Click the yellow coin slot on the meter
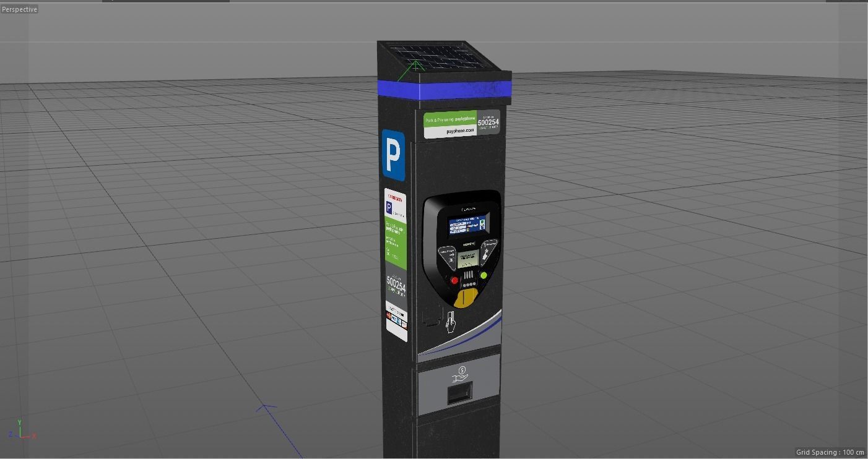 (467, 298)
